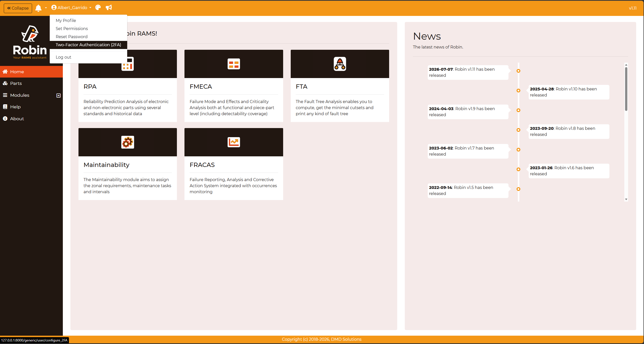Open the Maintainability gears icon
The width and height of the screenshot is (644, 344).
click(x=128, y=142)
